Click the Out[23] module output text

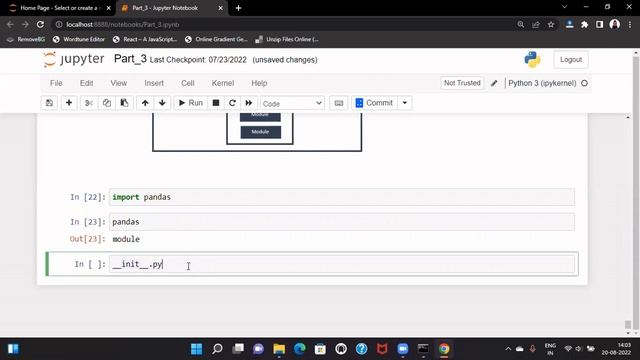(126, 239)
